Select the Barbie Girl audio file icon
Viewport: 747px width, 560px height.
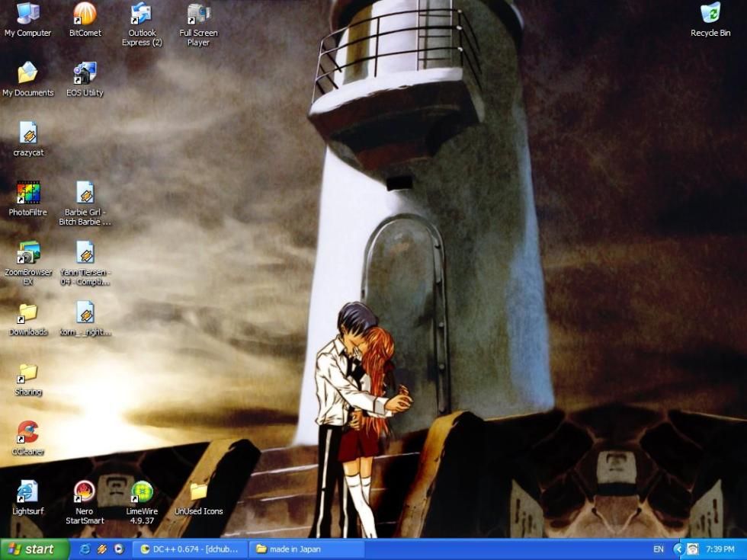[x=85, y=204]
